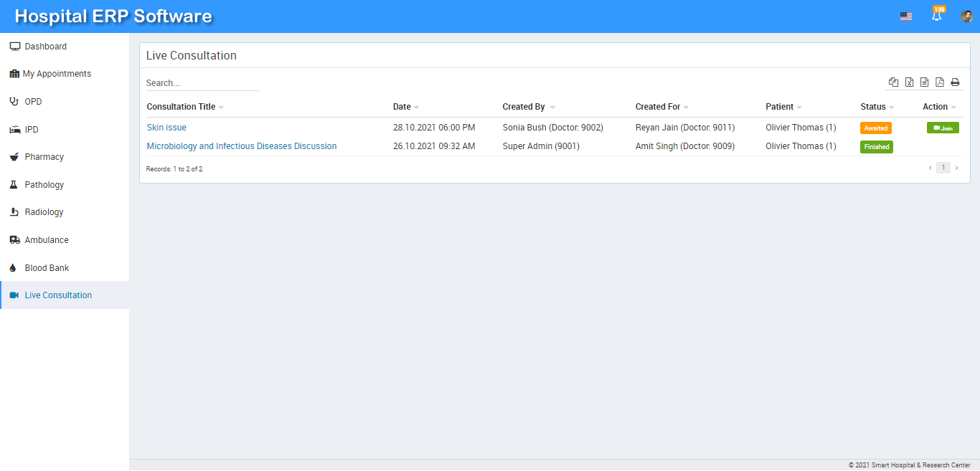
Task: Copy table data using the copy icon
Action: [893, 82]
